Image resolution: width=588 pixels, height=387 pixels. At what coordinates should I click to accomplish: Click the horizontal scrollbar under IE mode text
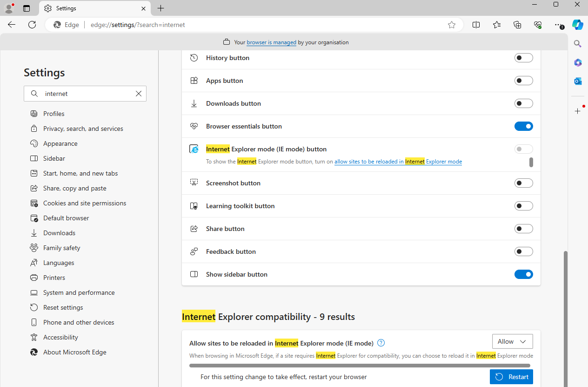click(360, 366)
